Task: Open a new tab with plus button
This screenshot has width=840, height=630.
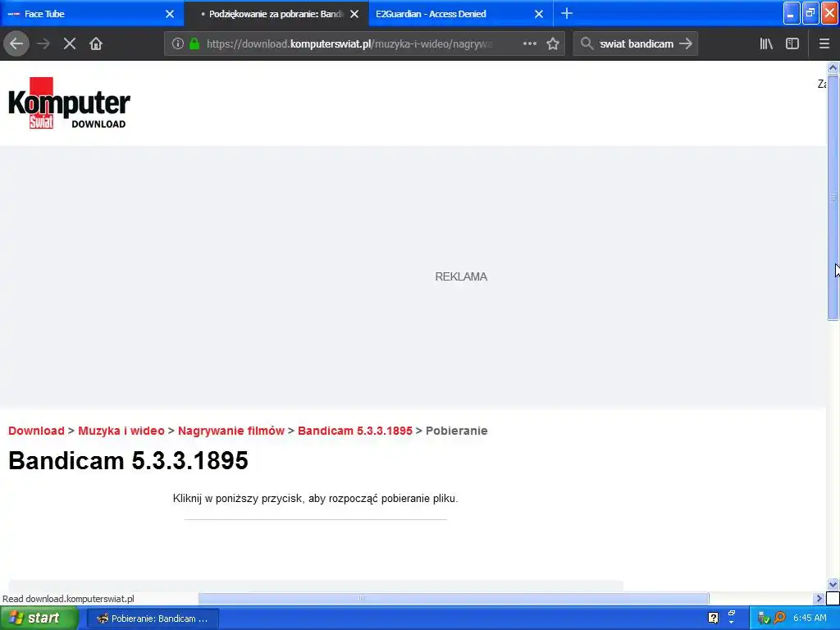Action: (x=567, y=13)
